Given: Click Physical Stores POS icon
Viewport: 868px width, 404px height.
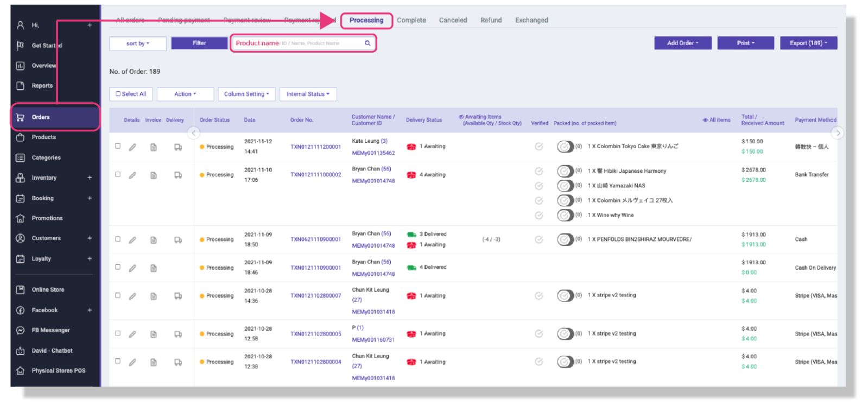Looking at the screenshot, I should pos(20,371).
